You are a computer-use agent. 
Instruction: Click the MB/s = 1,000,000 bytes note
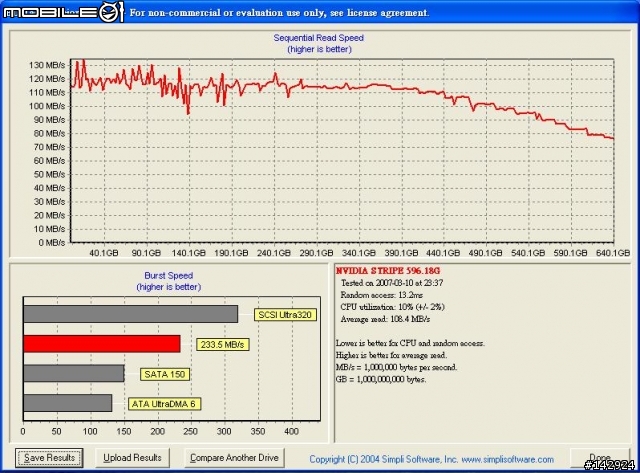coord(396,367)
